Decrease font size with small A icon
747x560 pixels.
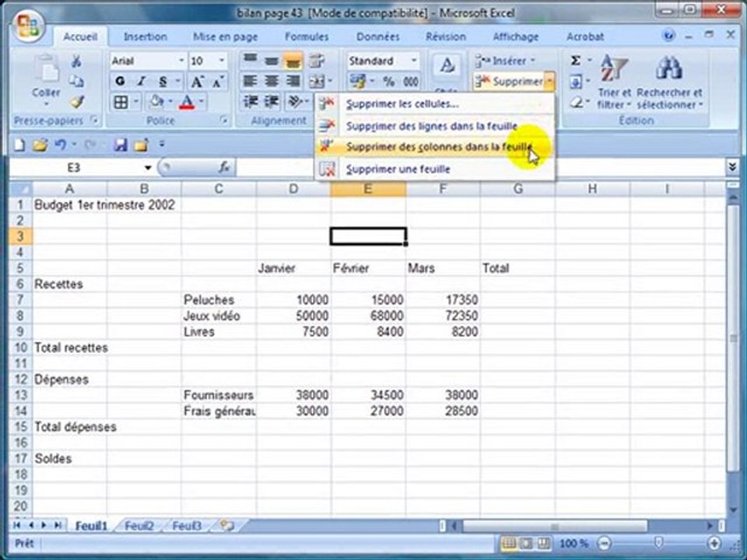point(218,82)
